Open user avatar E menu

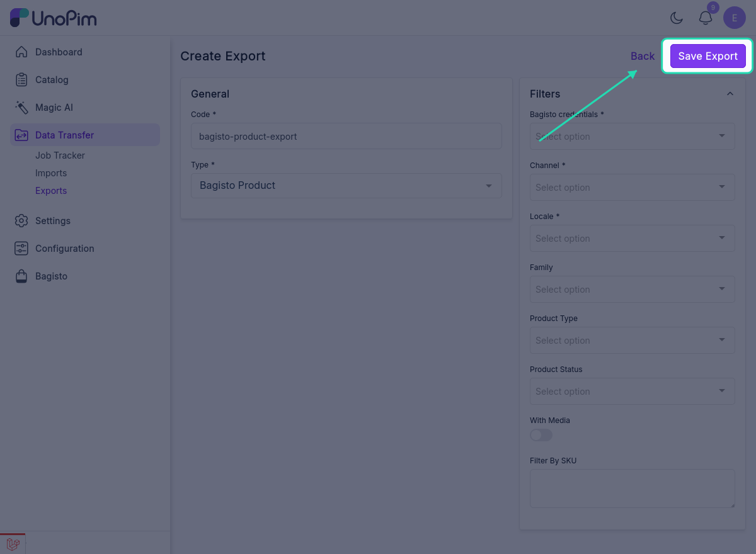tap(735, 18)
